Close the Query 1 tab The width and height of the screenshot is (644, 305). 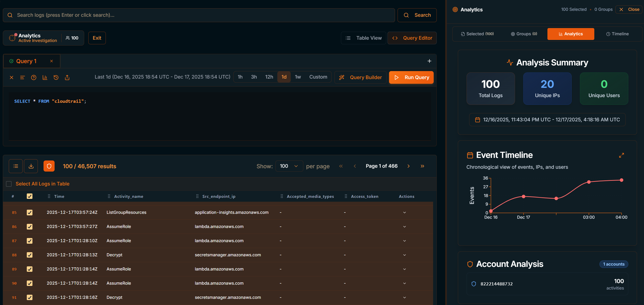(x=51, y=61)
